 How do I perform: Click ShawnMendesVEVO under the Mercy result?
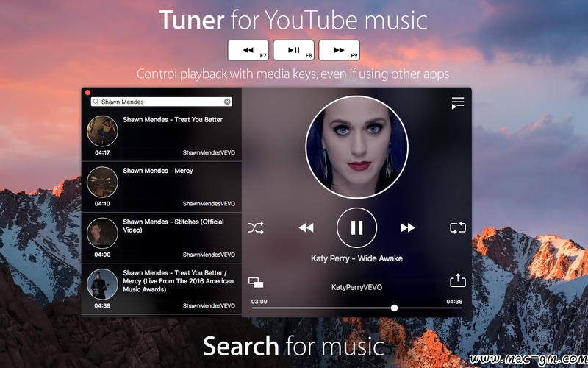209,204
